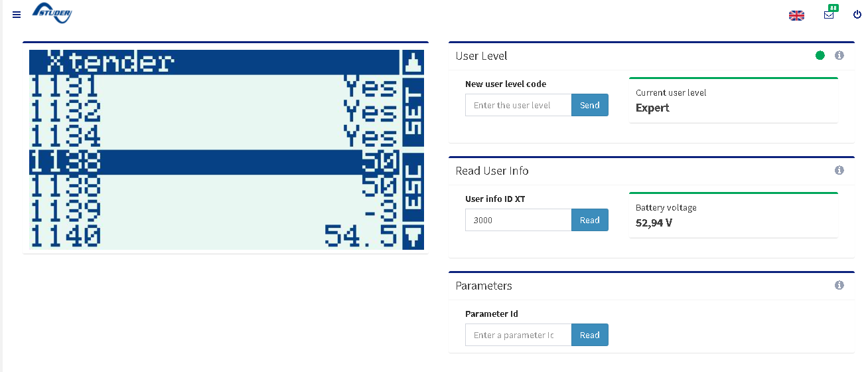Open the hamburger navigation menu

point(17,15)
